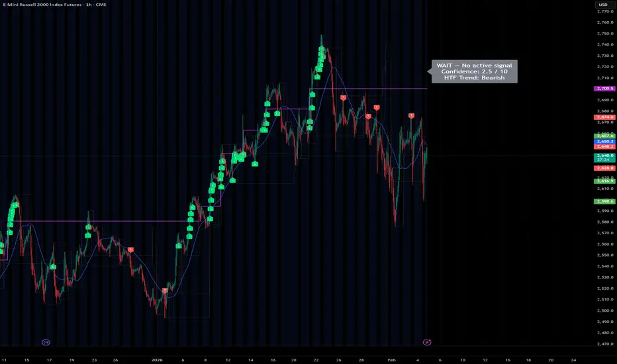Open the lightning bolt event icon near the time axis
Screen dimensions: 617x364
tap(427, 342)
